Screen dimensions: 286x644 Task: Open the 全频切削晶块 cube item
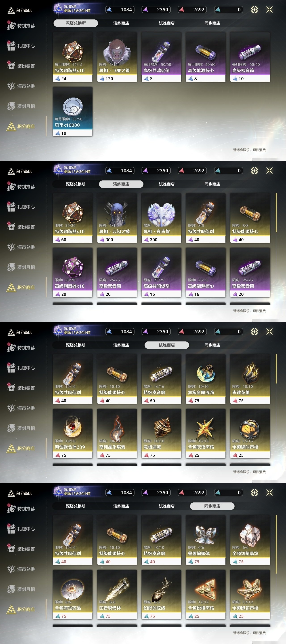tap(250, 540)
